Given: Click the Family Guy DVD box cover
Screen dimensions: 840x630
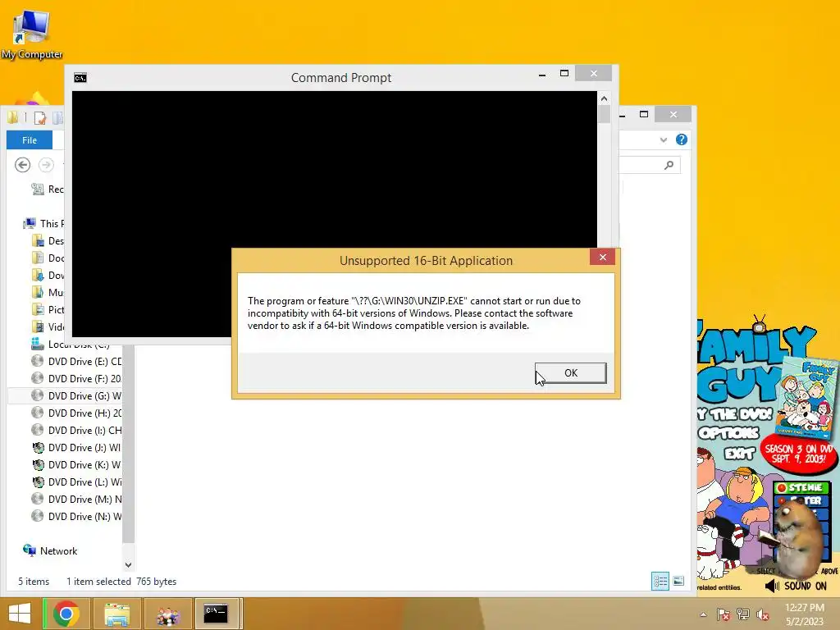Looking at the screenshot, I should pos(807,399).
